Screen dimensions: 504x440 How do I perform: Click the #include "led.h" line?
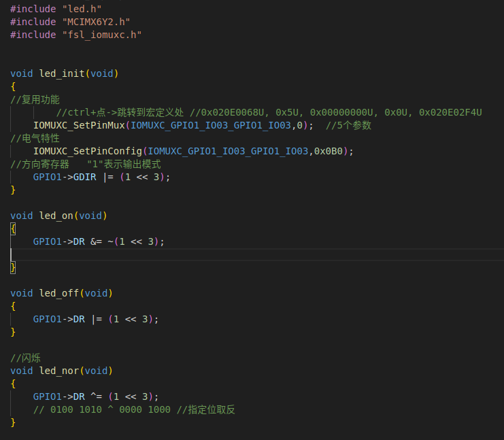56,9
